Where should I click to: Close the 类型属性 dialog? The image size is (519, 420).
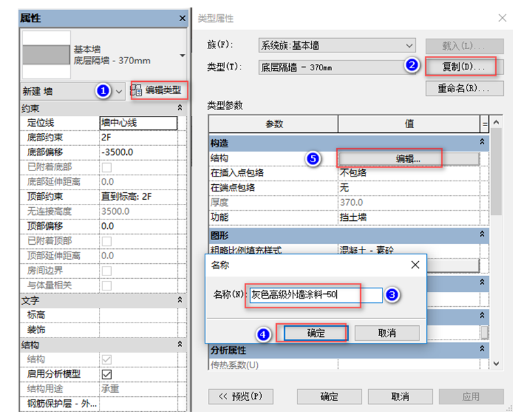coord(503,18)
